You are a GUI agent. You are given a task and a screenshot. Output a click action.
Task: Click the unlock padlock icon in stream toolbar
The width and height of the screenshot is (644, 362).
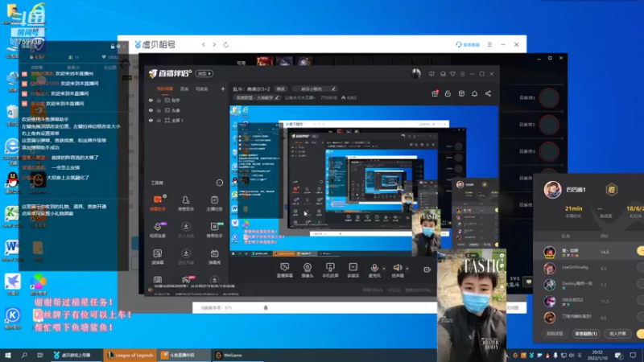pos(448,93)
